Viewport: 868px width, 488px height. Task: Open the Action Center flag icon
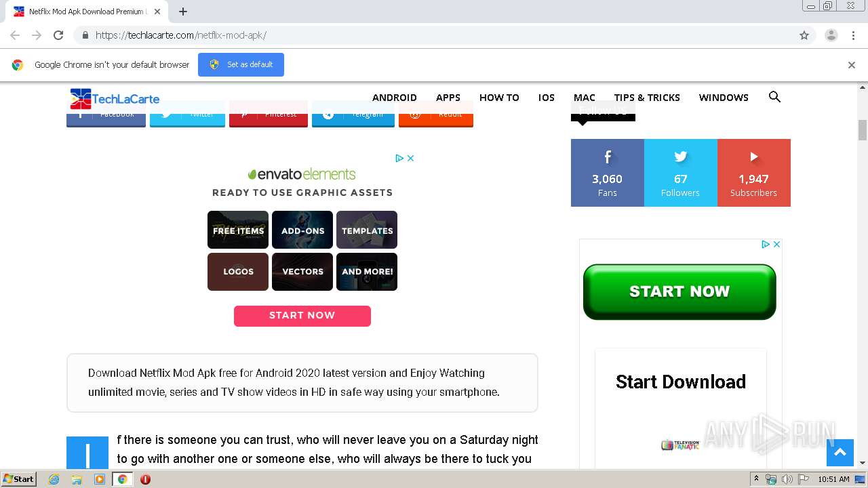point(804,479)
